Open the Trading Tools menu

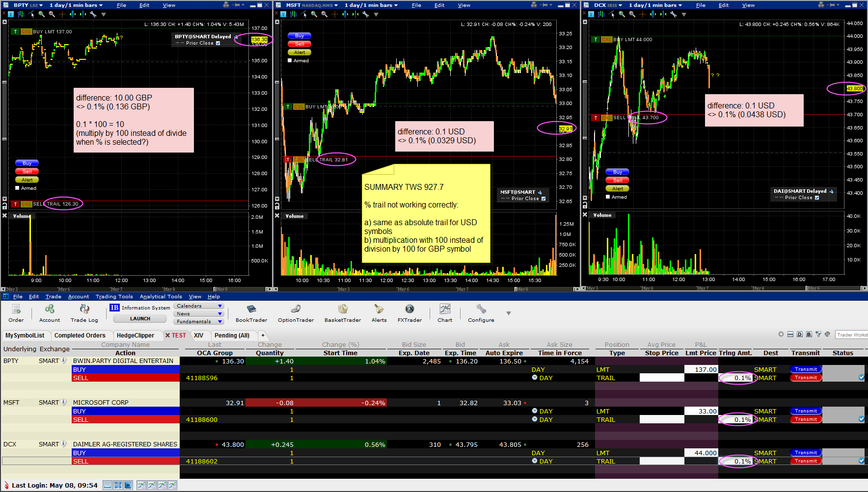[x=114, y=296]
